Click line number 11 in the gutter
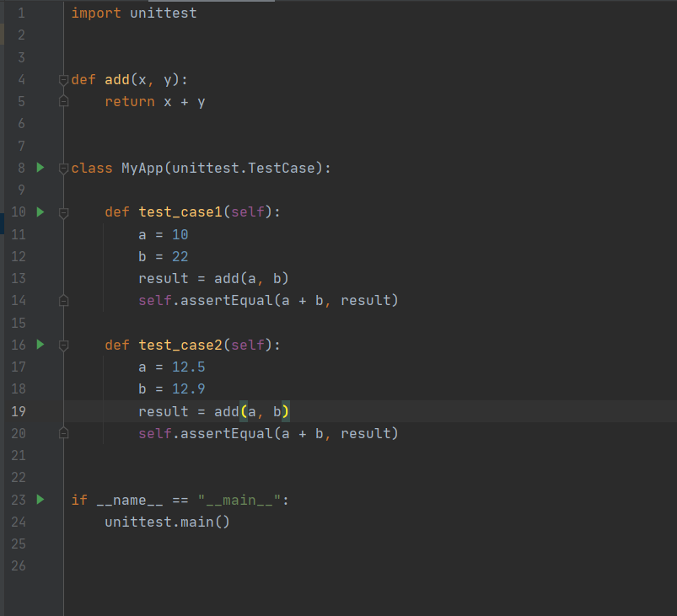This screenshot has width=677, height=616. [x=19, y=233]
